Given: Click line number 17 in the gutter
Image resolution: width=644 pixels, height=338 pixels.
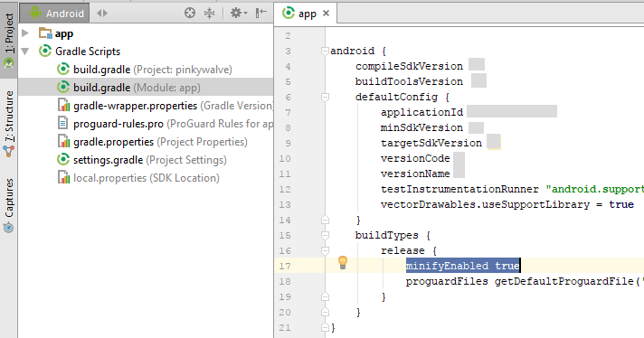Looking at the screenshot, I should tap(285, 267).
